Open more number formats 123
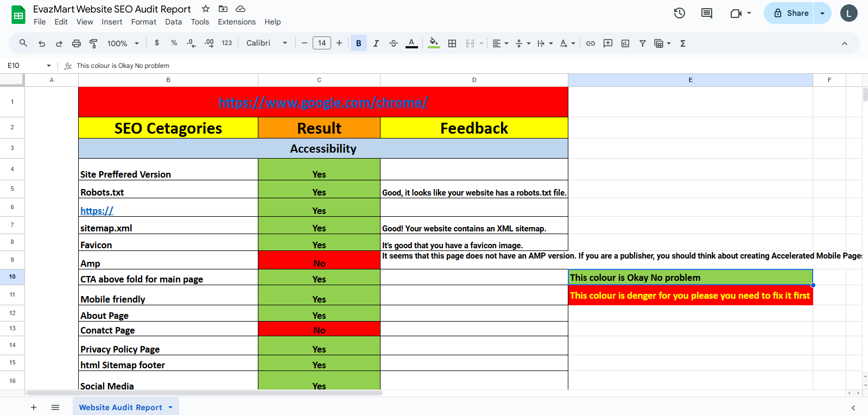The height and width of the screenshot is (415, 868). click(227, 43)
